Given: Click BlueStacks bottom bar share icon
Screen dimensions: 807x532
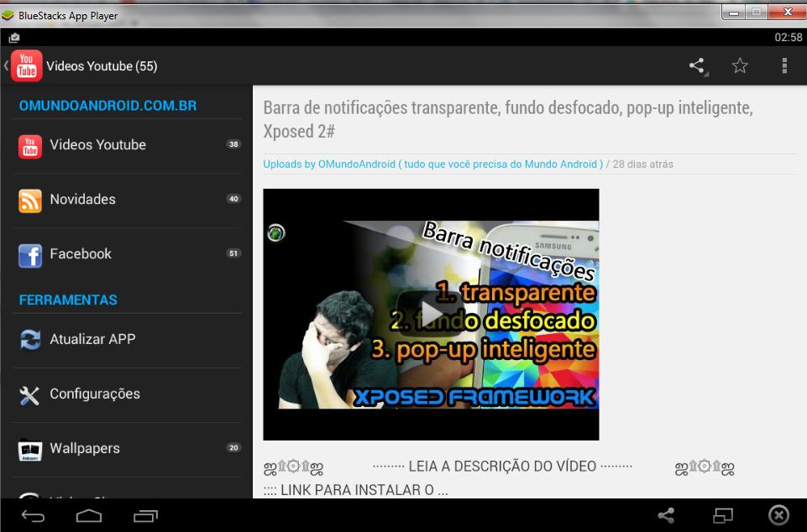Looking at the screenshot, I should pyautogui.click(x=665, y=515).
